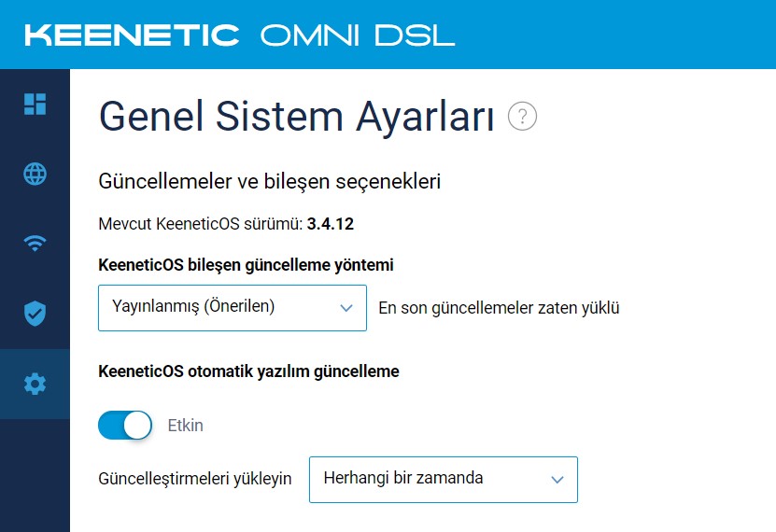Open the Herhangi bir zamanda dropdown

(x=444, y=480)
